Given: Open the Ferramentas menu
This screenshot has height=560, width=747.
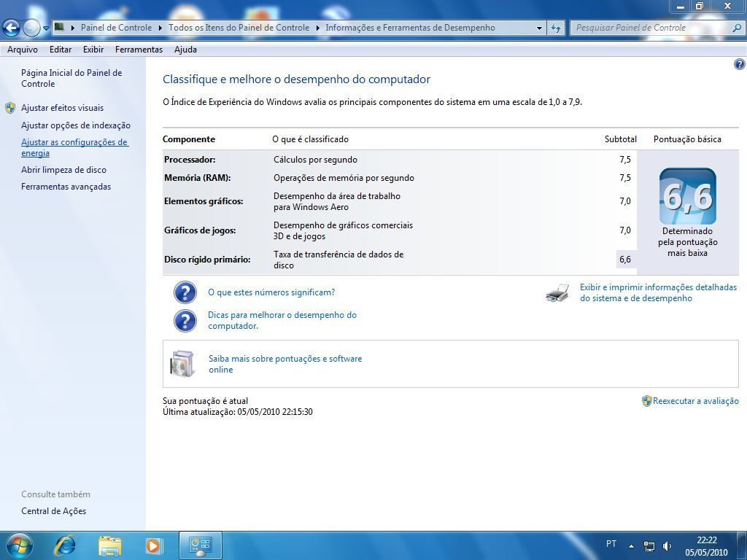Looking at the screenshot, I should 139,50.
